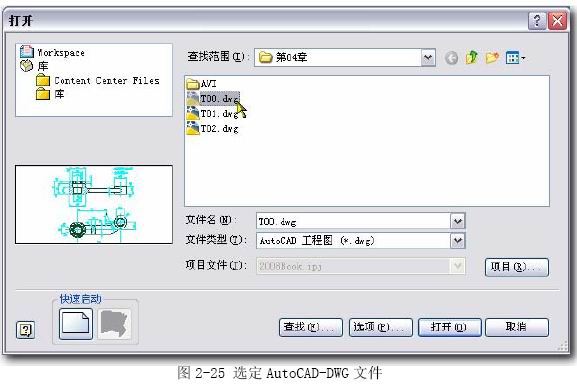This screenshot has height=386, width=577.
Task: Open the view menu icon
Action: pos(515,58)
